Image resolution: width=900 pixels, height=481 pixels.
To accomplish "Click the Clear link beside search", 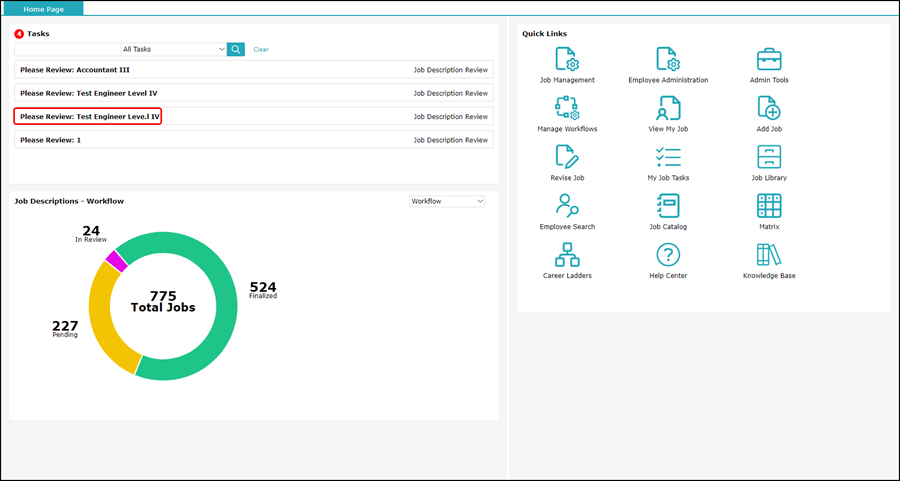I will click(261, 49).
